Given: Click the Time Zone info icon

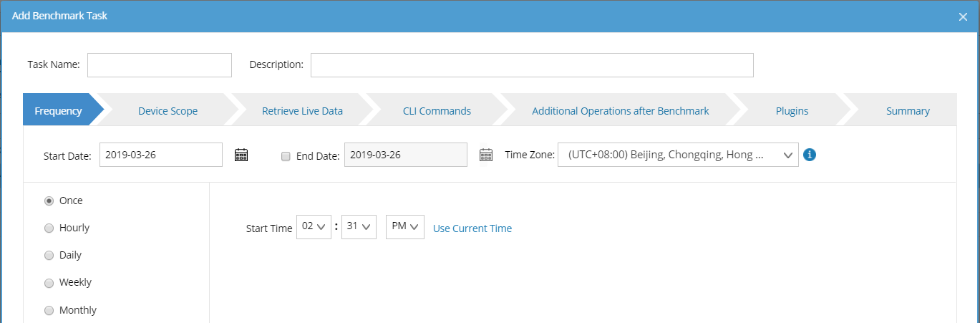Looking at the screenshot, I should click(x=810, y=155).
